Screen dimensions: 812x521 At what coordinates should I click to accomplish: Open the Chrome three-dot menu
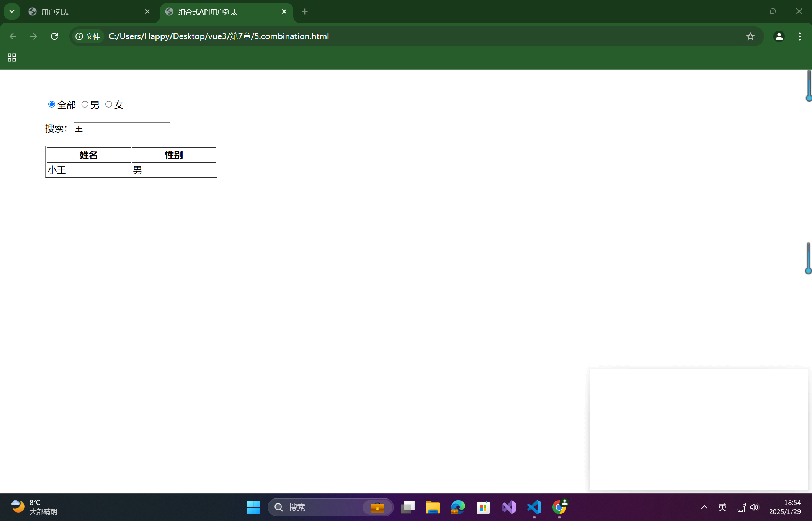(800, 36)
